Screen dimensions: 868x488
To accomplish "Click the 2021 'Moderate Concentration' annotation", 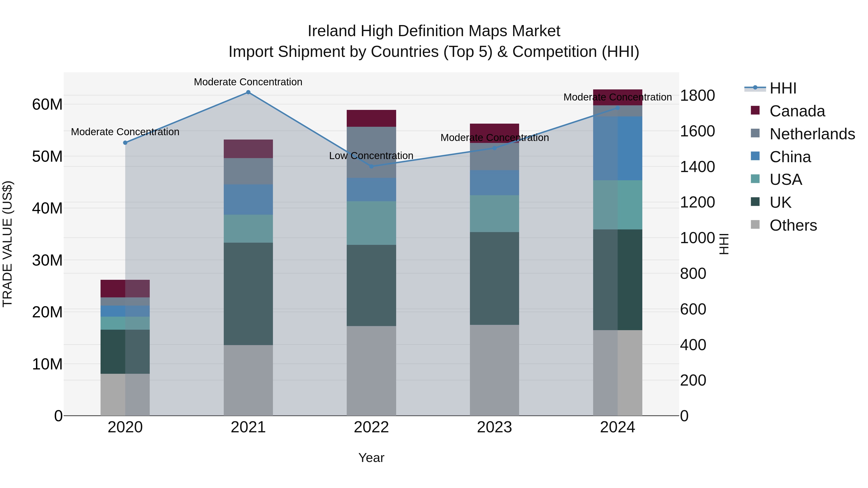I will 248,82.
